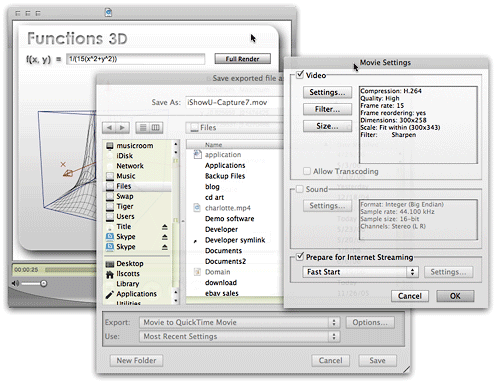Viewport: 495px width, 385px height.
Task: Open the Files location popup menu
Action: [x=235, y=128]
